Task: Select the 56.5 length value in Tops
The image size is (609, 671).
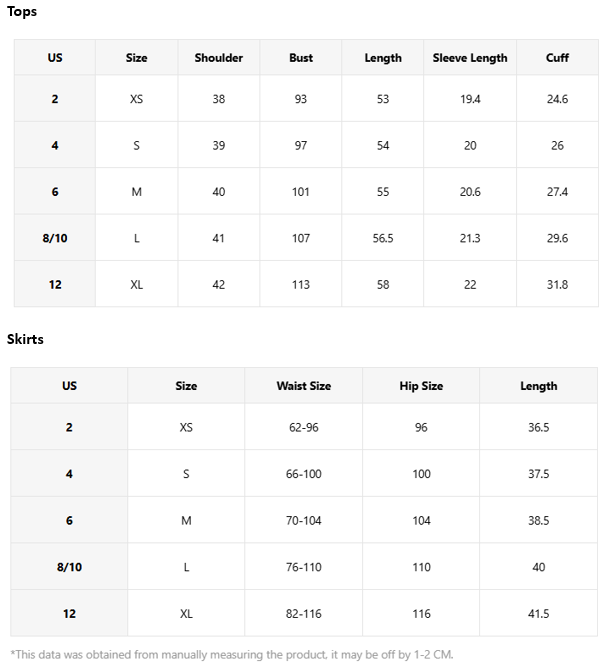Action: click(383, 238)
